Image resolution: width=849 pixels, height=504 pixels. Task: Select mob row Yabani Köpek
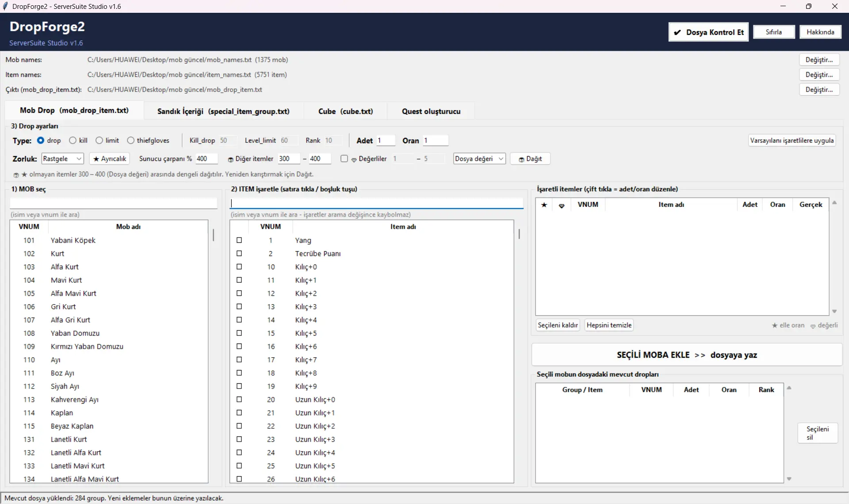tap(109, 240)
